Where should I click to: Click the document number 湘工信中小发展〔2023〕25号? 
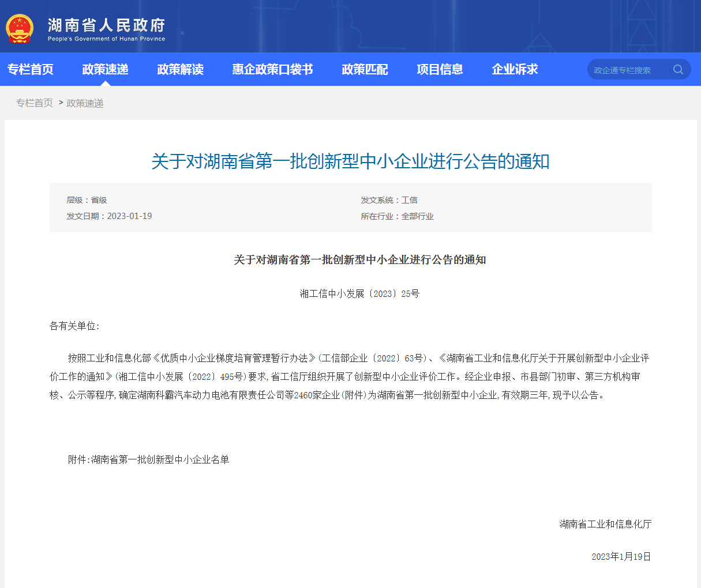pyautogui.click(x=359, y=293)
